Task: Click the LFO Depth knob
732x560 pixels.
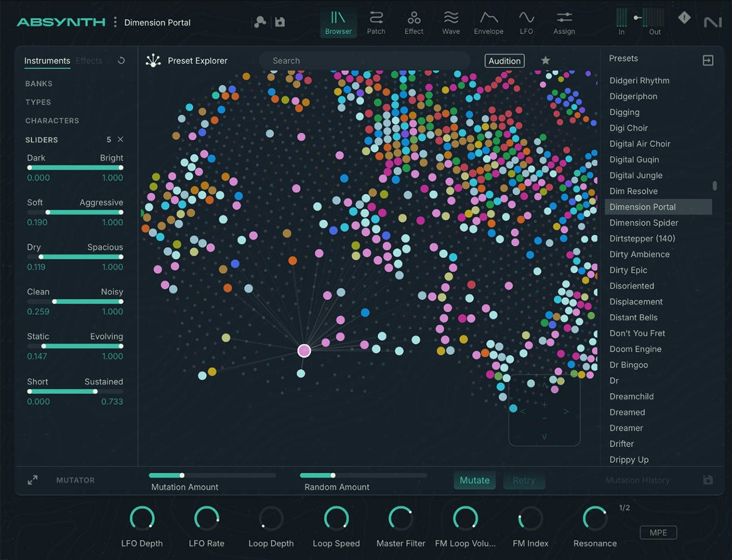Action: tap(142, 519)
